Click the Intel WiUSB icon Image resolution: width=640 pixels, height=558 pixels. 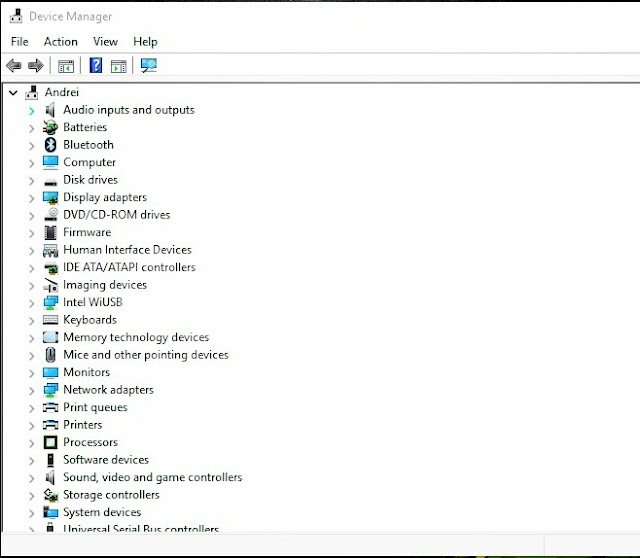click(x=50, y=302)
